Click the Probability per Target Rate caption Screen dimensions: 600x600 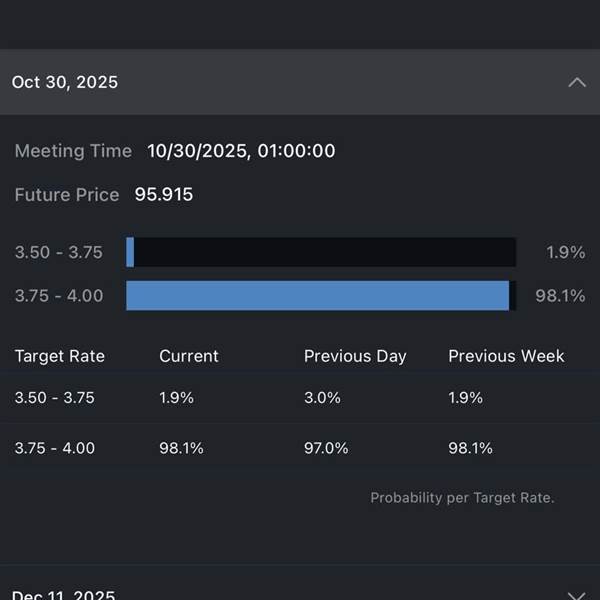pyautogui.click(x=462, y=497)
